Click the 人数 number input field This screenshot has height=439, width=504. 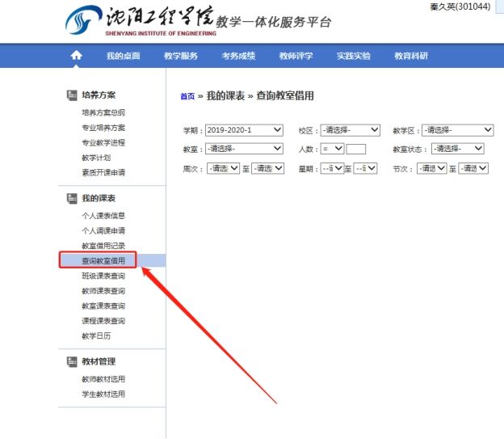[355, 149]
